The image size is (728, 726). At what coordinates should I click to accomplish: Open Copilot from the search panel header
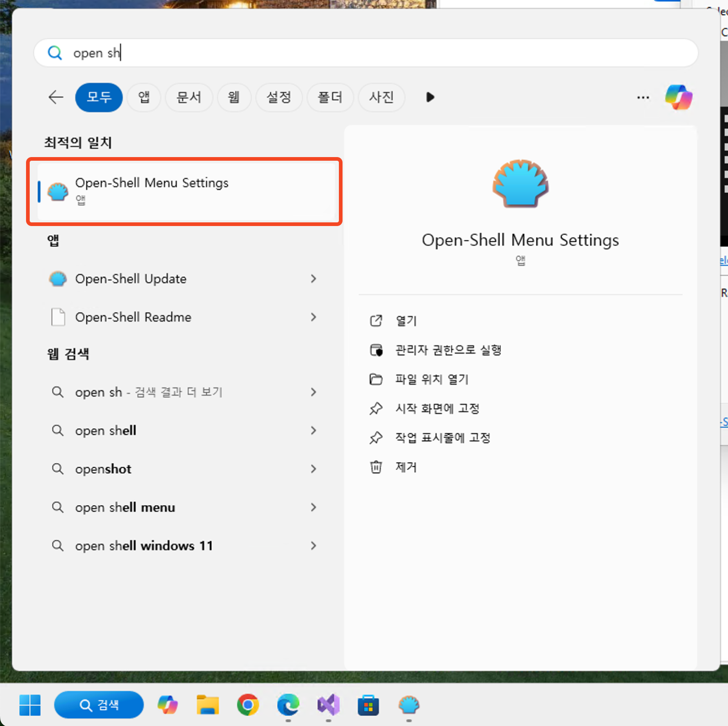[x=679, y=97]
